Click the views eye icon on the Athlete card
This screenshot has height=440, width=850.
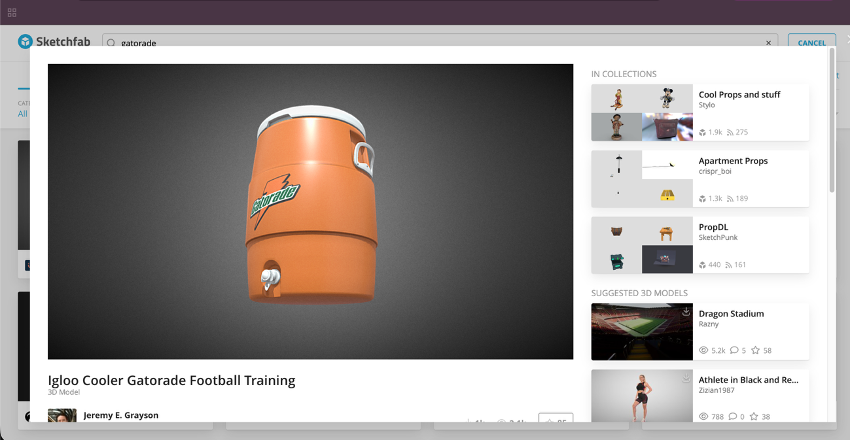click(704, 417)
